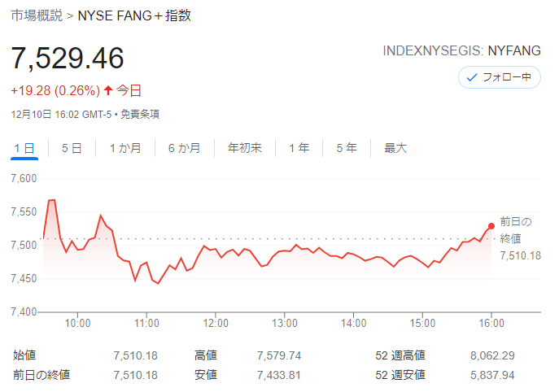This screenshot has width=559, height=392.
Task: Click the 7,550 price axis label
Action: click(x=24, y=211)
